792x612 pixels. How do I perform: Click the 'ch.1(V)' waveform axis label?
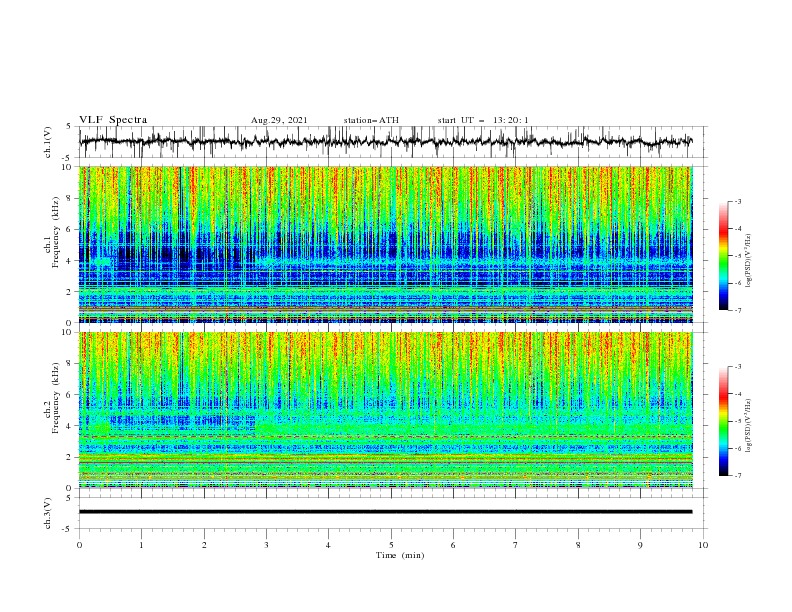[x=48, y=142]
